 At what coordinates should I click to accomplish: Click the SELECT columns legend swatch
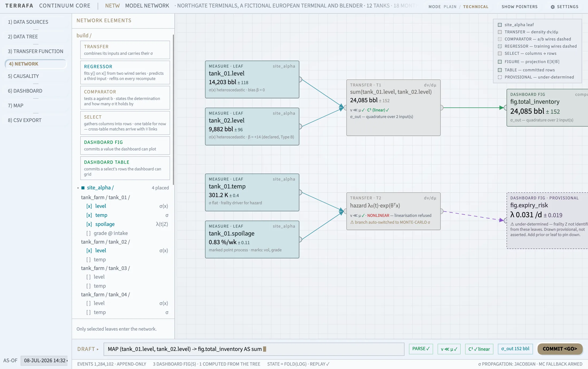[500, 54]
